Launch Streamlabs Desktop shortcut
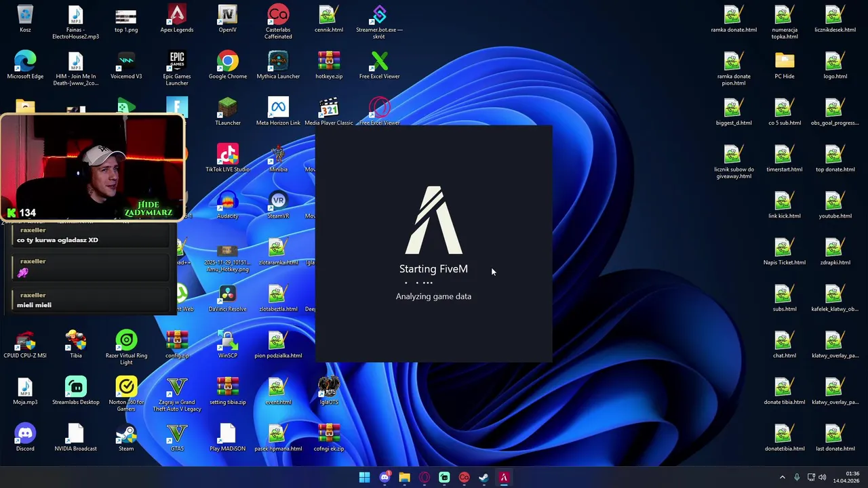Image resolution: width=868 pixels, height=488 pixels. click(76, 390)
